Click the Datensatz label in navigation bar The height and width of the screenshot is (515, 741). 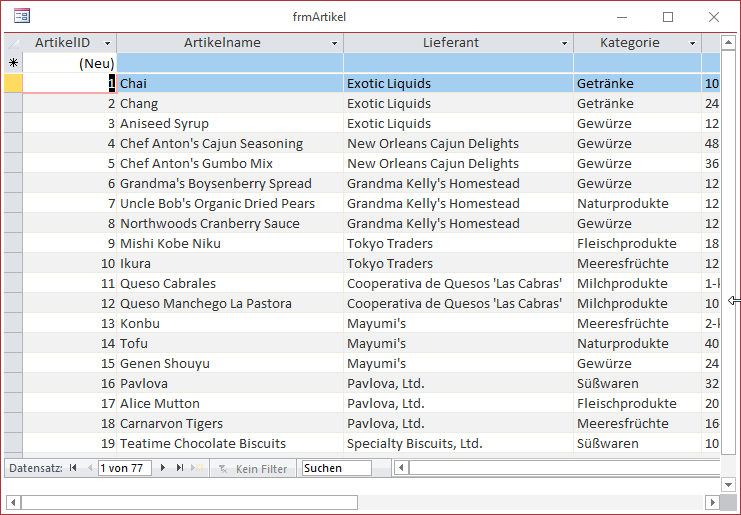(36, 468)
